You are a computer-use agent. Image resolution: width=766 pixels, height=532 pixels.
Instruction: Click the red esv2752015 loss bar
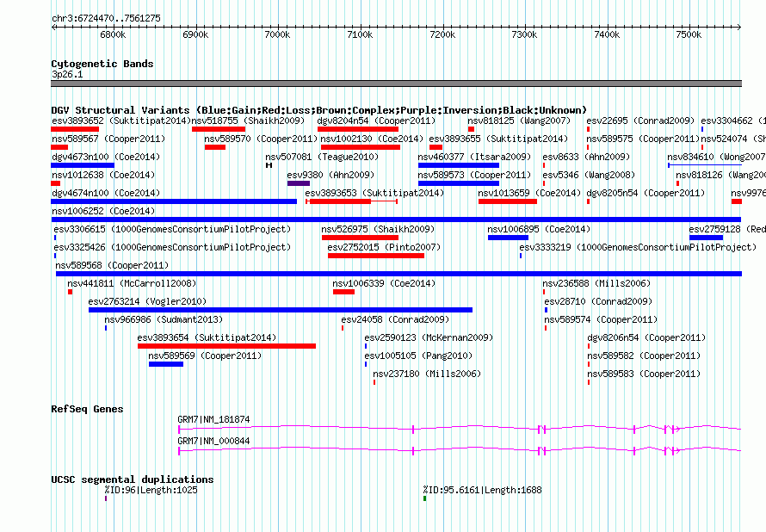coord(376,256)
